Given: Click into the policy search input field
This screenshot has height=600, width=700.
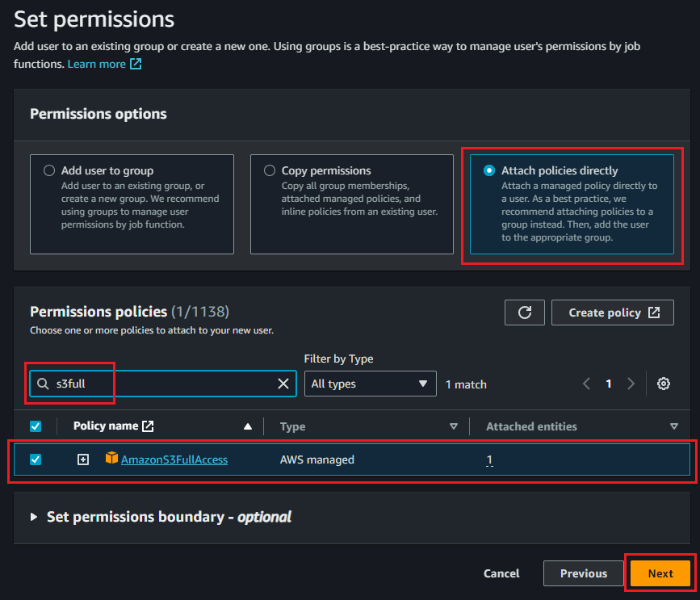Looking at the screenshot, I should pos(161,384).
